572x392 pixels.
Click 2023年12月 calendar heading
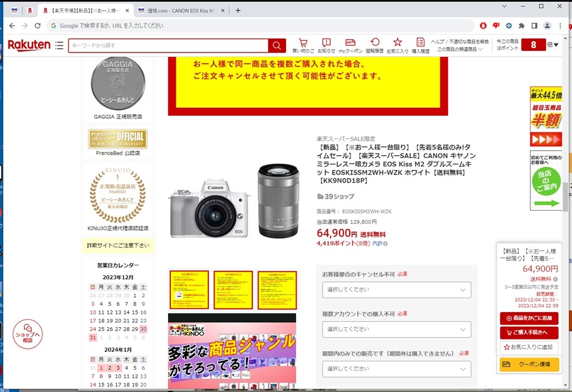(118, 278)
